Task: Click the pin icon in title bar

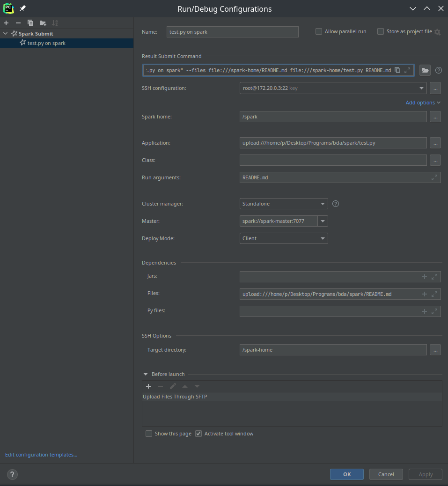Action: coord(22,8)
